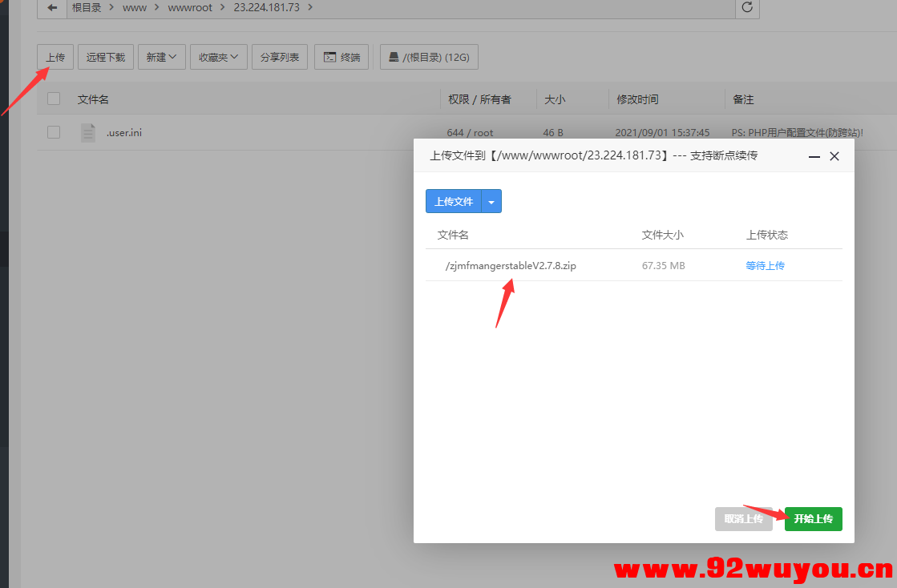Navigate to the wwwroot breadcrumb folder
The image size is (897, 588).
click(x=190, y=7)
